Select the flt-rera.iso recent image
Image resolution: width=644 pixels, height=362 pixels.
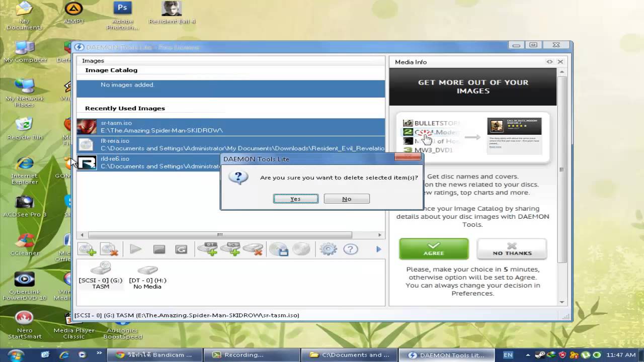click(x=231, y=145)
